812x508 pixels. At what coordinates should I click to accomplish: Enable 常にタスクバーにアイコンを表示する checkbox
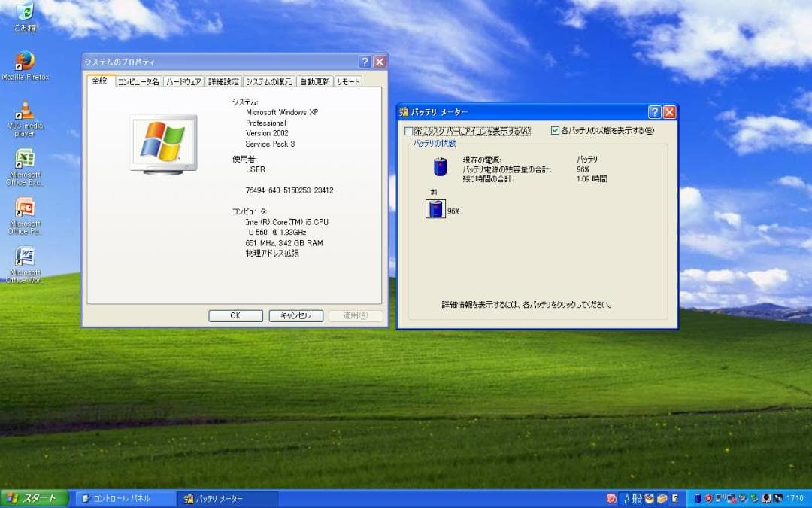click(x=408, y=131)
